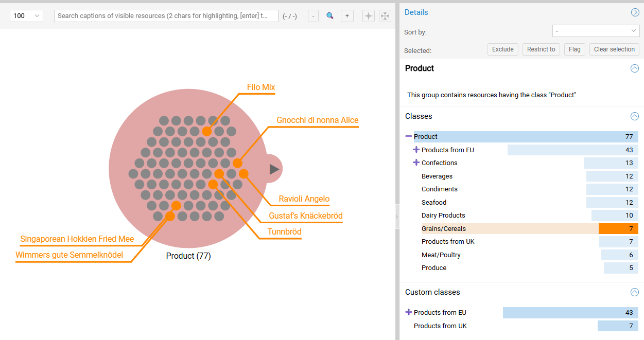
Task: Zoom in using the plus button
Action: 347,16
